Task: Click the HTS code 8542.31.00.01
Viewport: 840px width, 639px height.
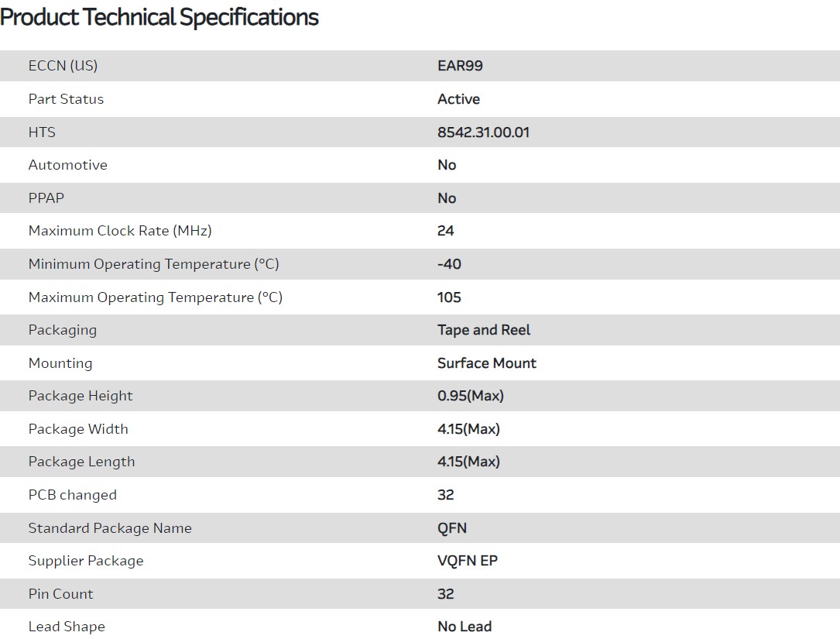Action: 483,132
